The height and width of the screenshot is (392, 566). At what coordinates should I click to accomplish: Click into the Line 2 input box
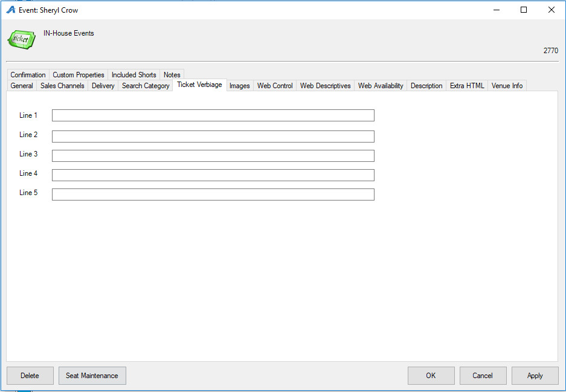pyautogui.click(x=213, y=137)
